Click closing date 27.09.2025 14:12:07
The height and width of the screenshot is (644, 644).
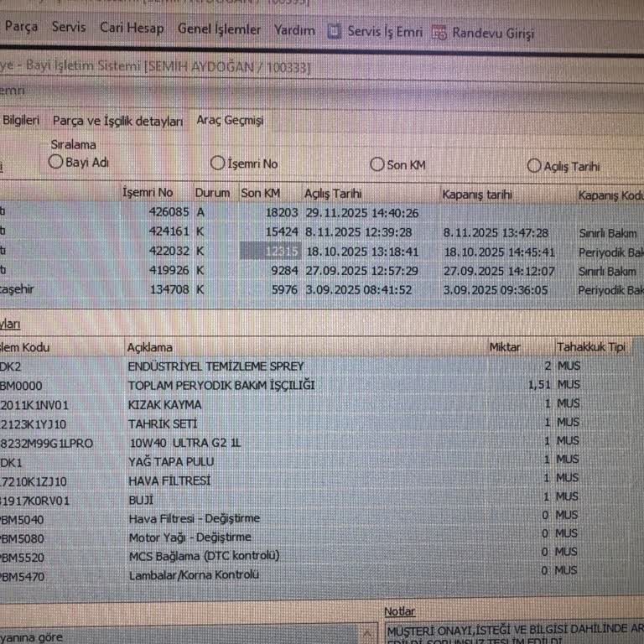(x=499, y=271)
